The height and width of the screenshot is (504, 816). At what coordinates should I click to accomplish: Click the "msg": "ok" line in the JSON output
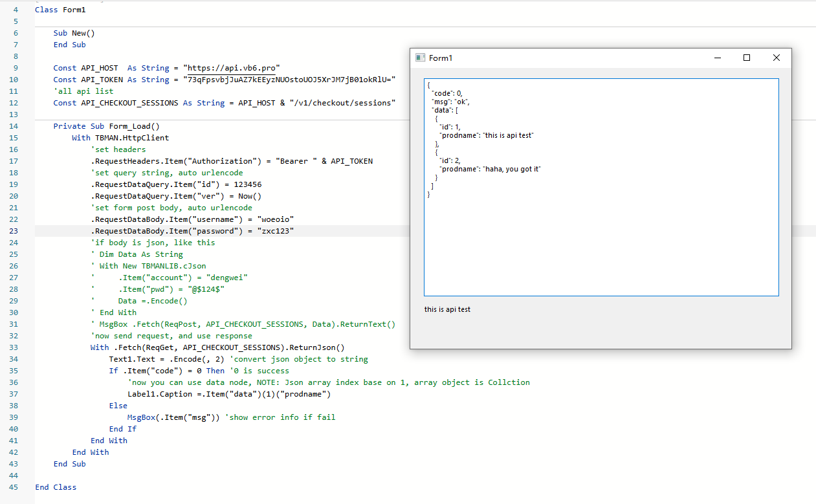coord(450,102)
